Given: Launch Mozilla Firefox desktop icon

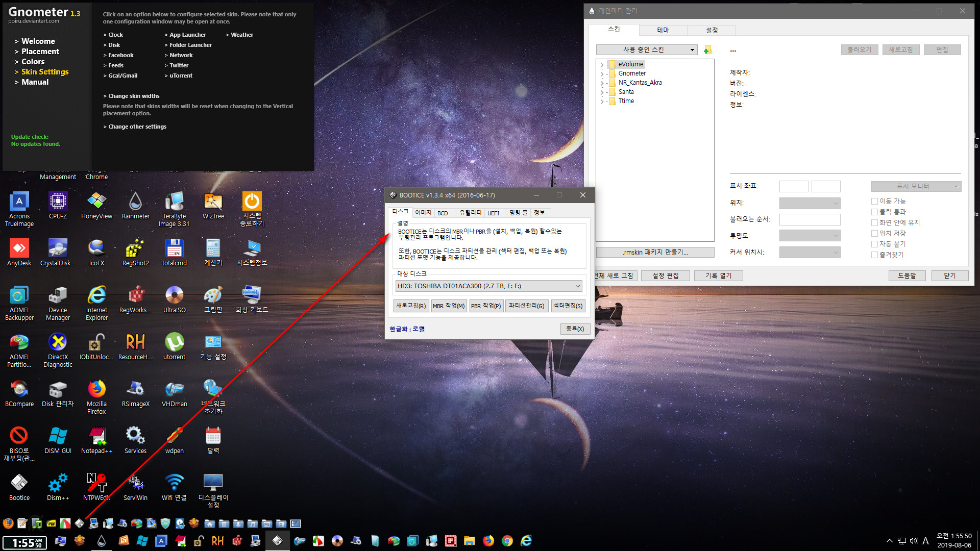Looking at the screenshot, I should pos(96,396).
